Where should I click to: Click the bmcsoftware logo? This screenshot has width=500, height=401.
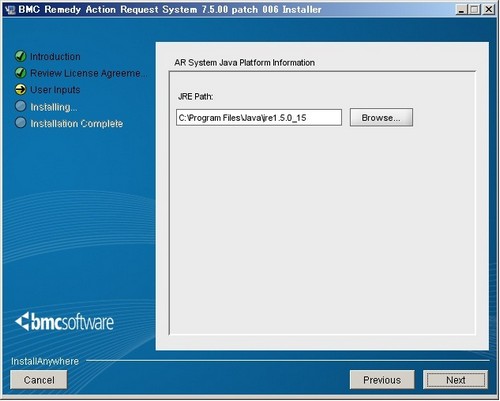(65, 322)
